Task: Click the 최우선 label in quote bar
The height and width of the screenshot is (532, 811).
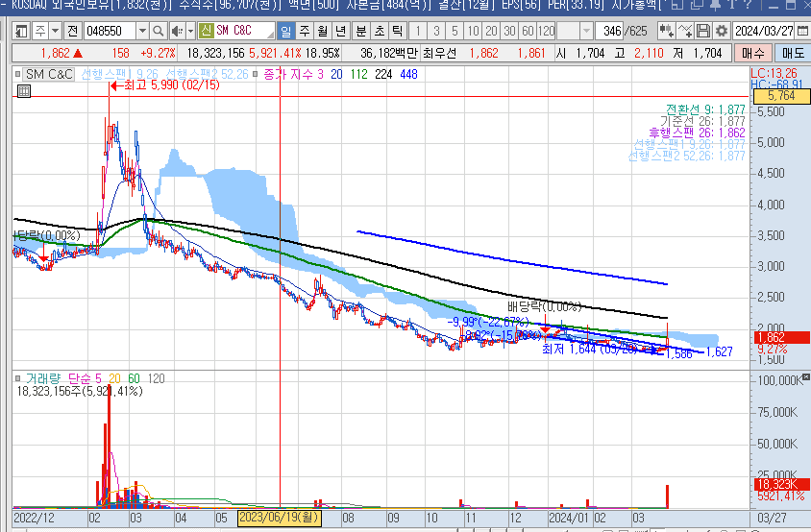Action: point(440,53)
